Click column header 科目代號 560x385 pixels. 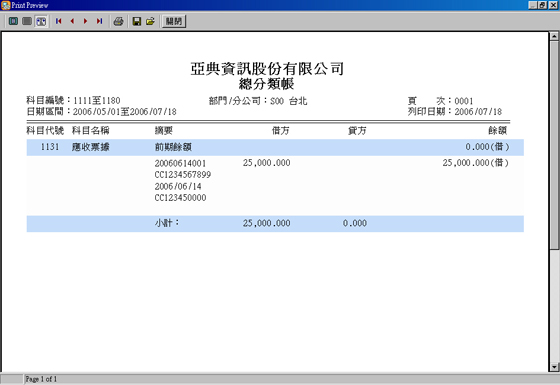45,130
